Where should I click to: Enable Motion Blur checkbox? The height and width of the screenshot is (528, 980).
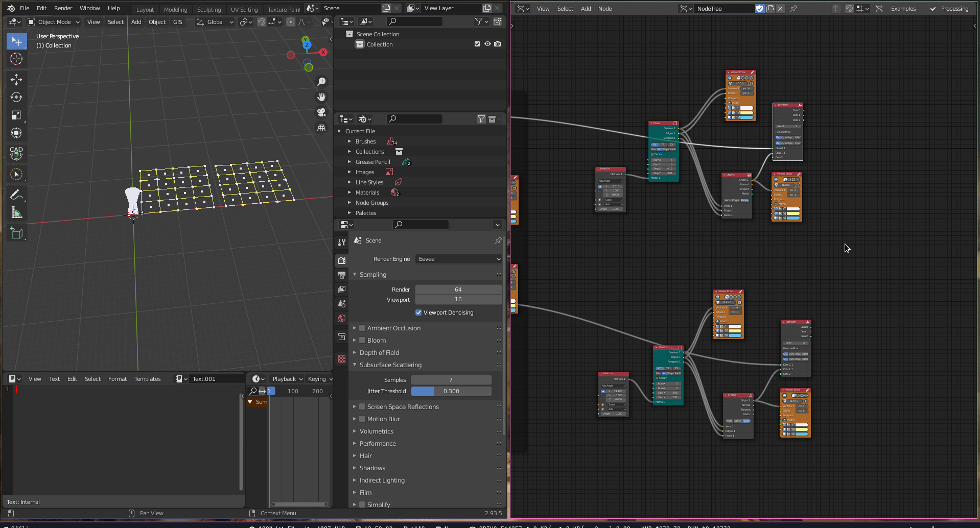coord(362,419)
